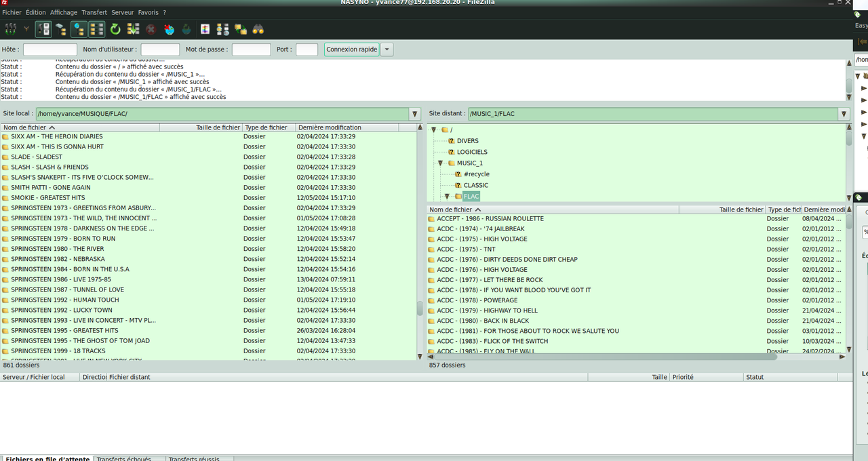Open the Fichier menu

coord(12,12)
